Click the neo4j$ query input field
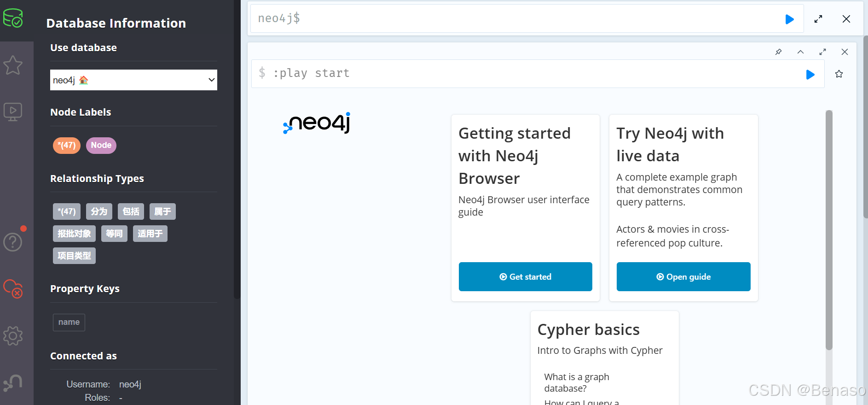Viewport: 868px width, 405px height. [515, 18]
